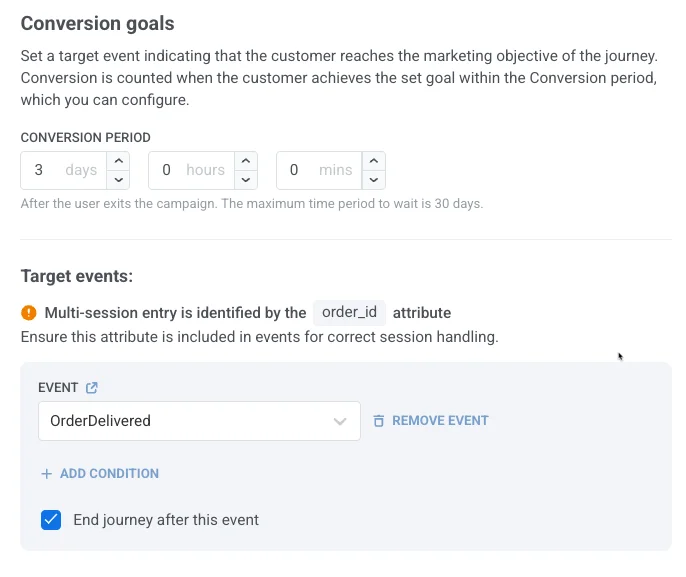Click the mins input field
The width and height of the screenshot is (686, 577).
[x=318, y=170]
